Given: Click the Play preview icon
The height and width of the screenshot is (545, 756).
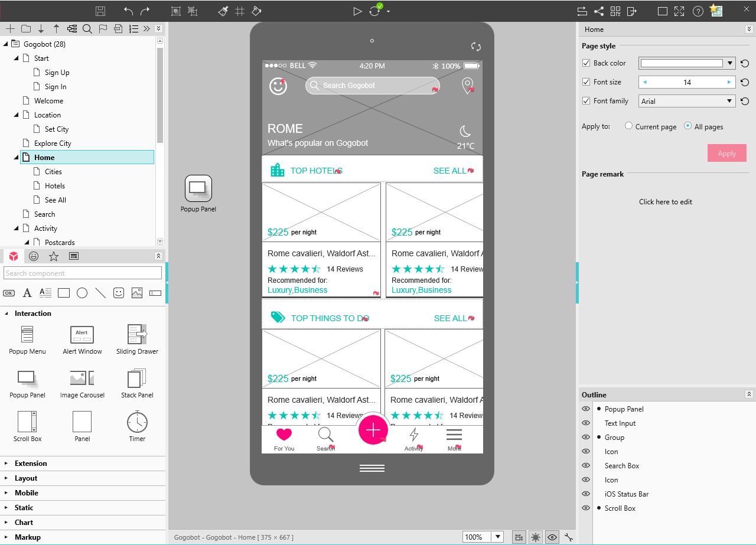Looking at the screenshot, I should 357,11.
